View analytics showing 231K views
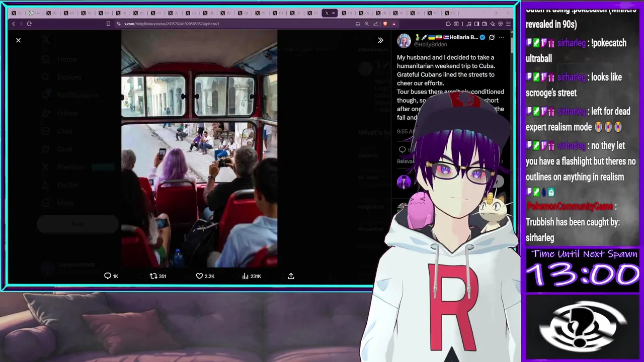 click(x=252, y=276)
